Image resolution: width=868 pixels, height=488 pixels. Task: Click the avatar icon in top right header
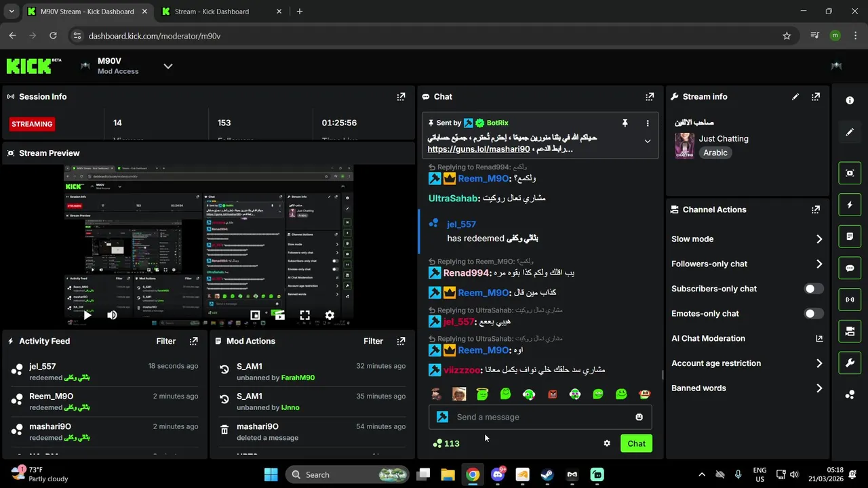tap(836, 66)
